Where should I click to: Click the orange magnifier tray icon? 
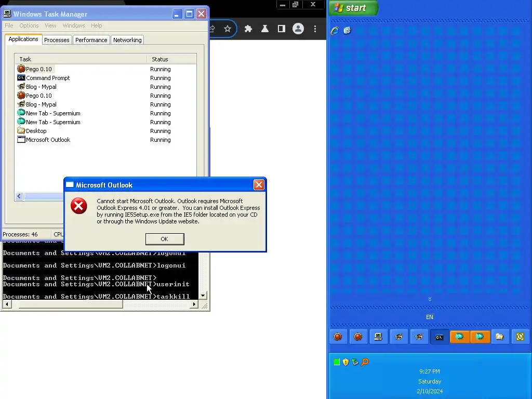coord(365,362)
